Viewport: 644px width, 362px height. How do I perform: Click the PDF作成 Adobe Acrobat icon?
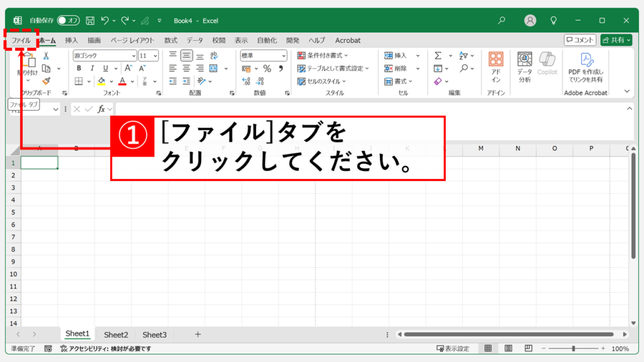(x=586, y=67)
